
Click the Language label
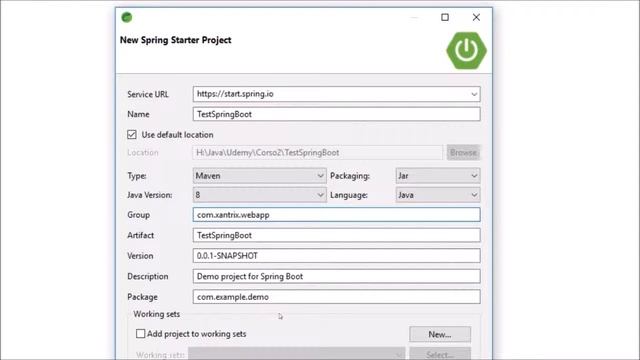tap(349, 195)
